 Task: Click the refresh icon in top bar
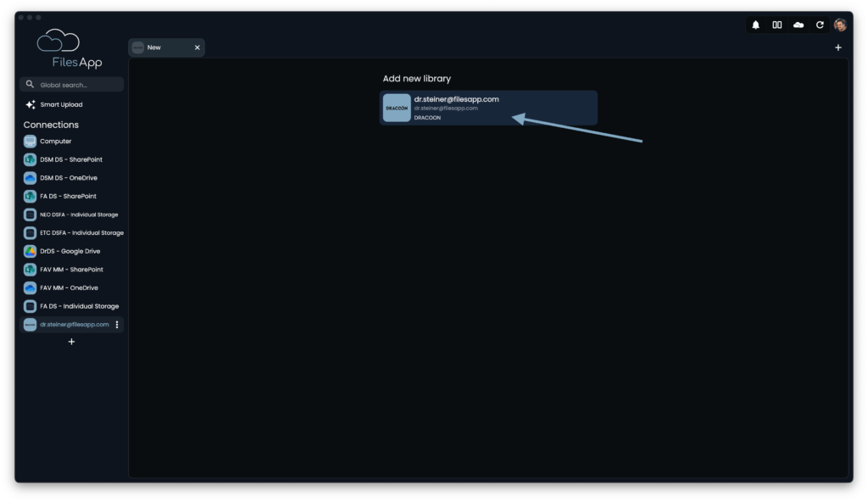(x=820, y=25)
